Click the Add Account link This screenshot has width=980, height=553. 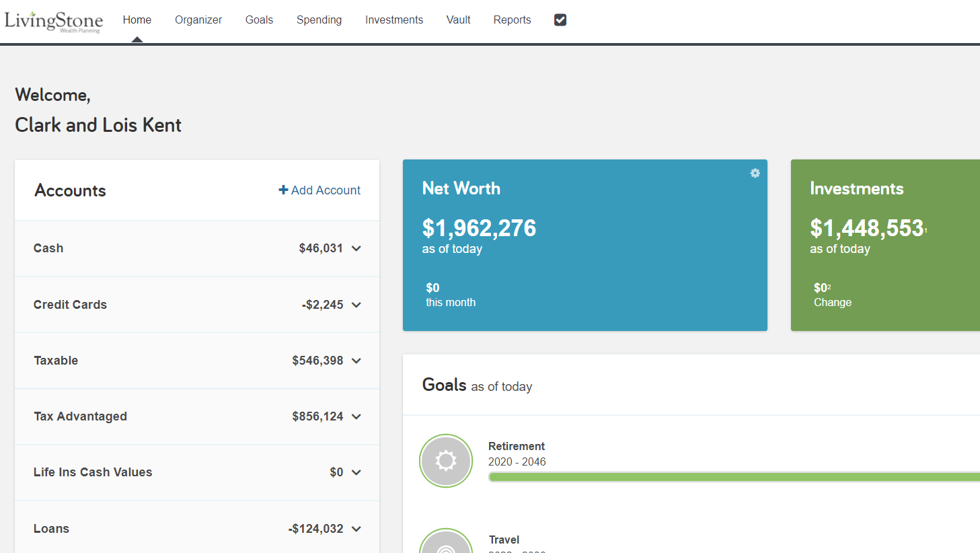tap(325, 190)
